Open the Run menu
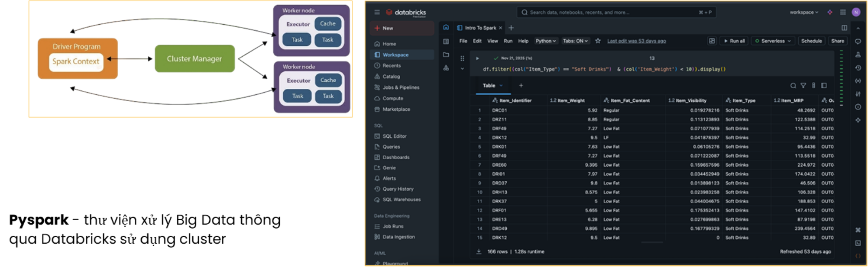868x267 pixels. (x=508, y=41)
